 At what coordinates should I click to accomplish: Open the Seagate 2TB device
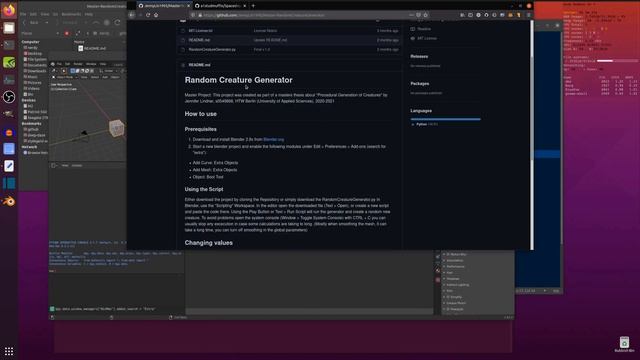36,118
